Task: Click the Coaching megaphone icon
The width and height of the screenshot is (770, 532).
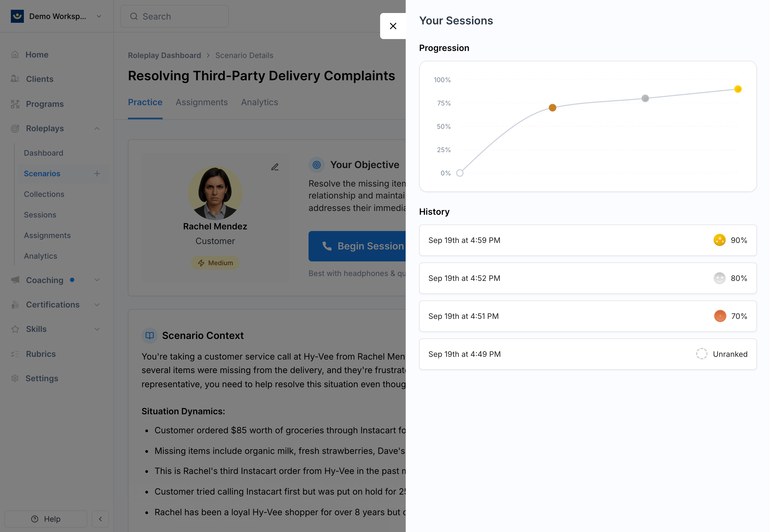Action: click(x=15, y=280)
